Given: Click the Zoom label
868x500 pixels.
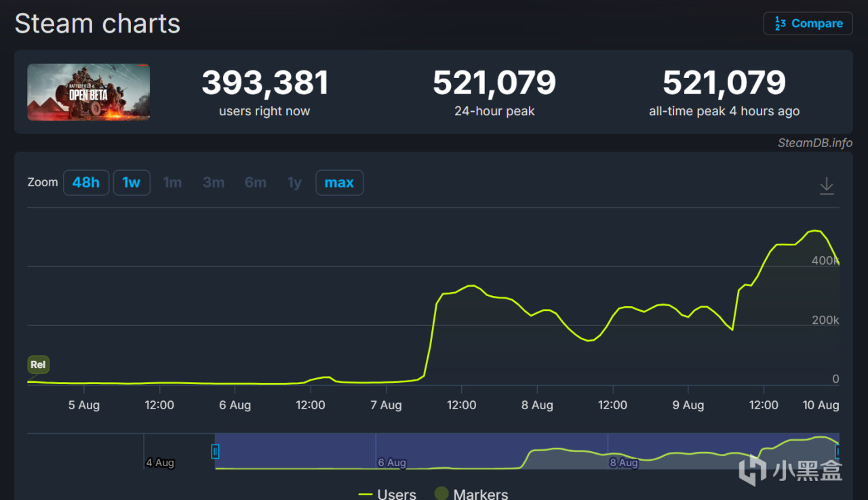Looking at the screenshot, I should coord(43,182).
